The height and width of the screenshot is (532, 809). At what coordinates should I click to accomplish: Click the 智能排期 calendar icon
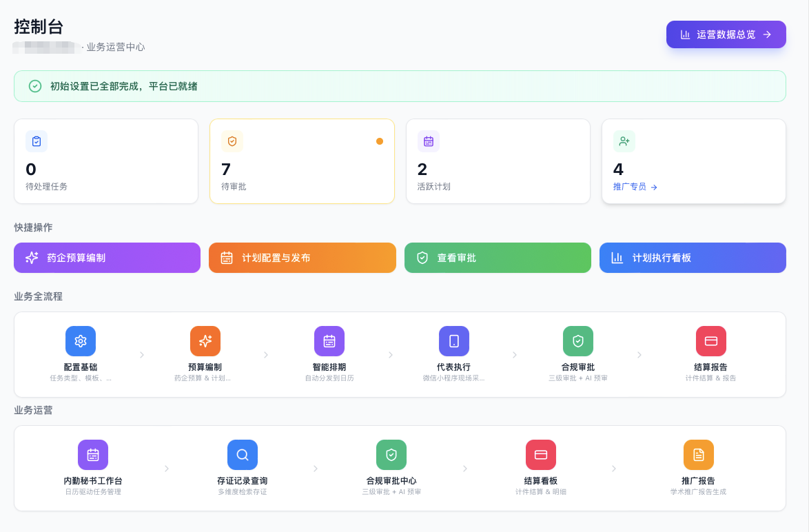[x=329, y=341]
